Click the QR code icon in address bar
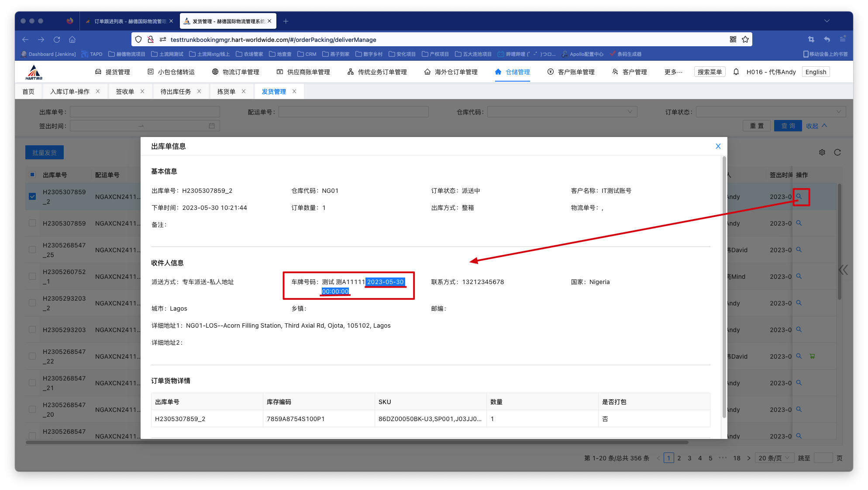Screen dimensions: 868x490 733,39
